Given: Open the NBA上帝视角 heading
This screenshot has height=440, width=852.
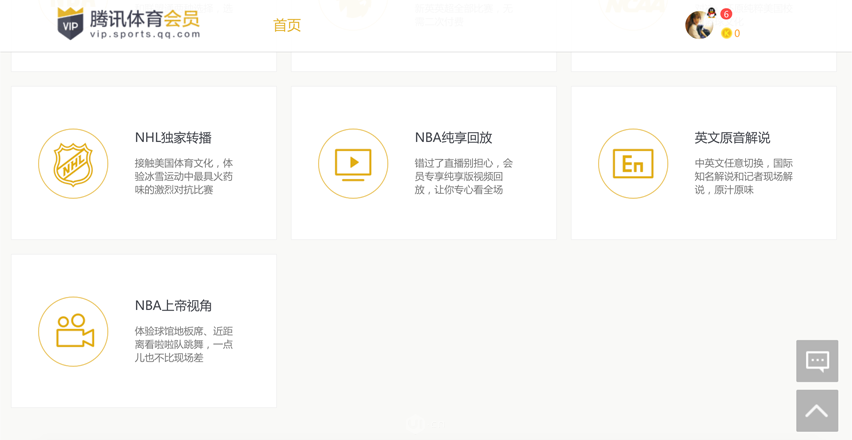Looking at the screenshot, I should [x=173, y=306].
